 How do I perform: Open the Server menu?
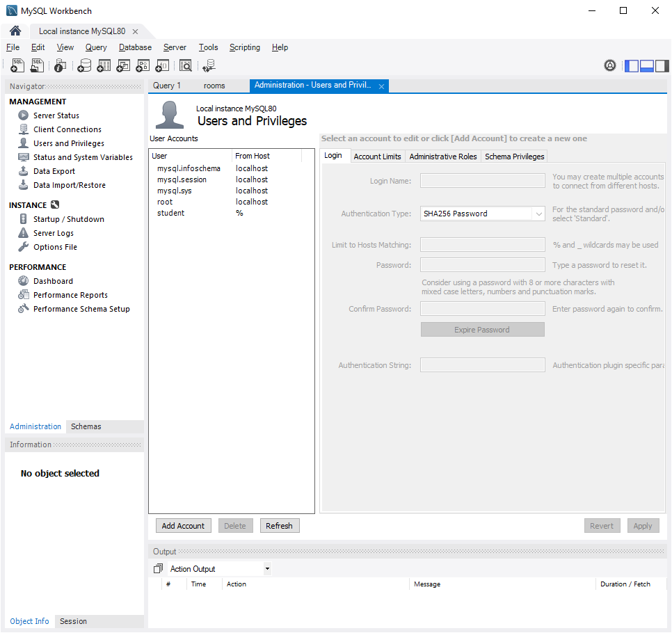pos(175,47)
